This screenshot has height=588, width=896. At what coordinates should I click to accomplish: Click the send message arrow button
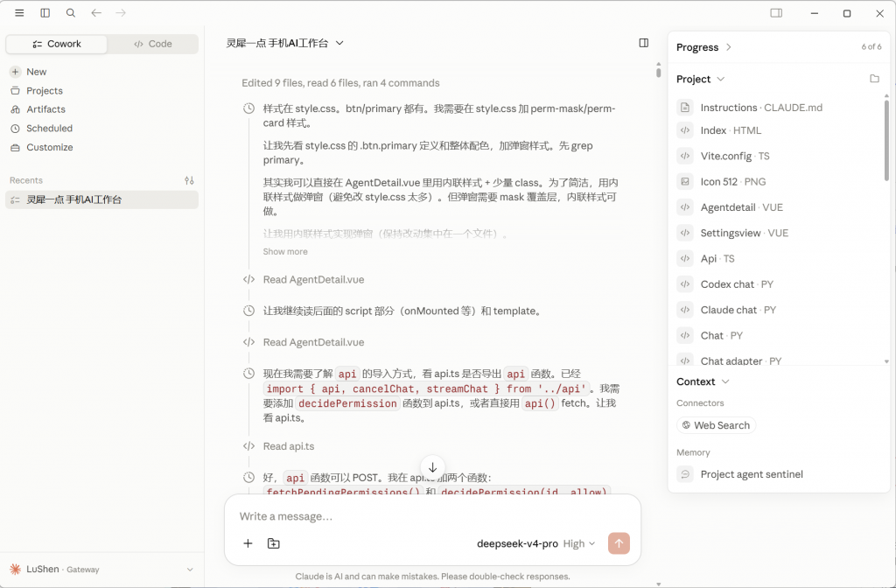coord(619,543)
